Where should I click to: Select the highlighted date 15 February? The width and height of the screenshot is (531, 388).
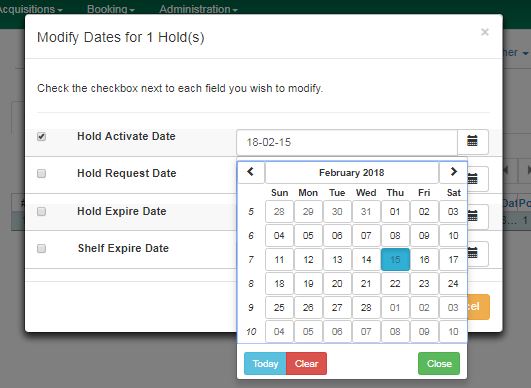[x=395, y=260]
